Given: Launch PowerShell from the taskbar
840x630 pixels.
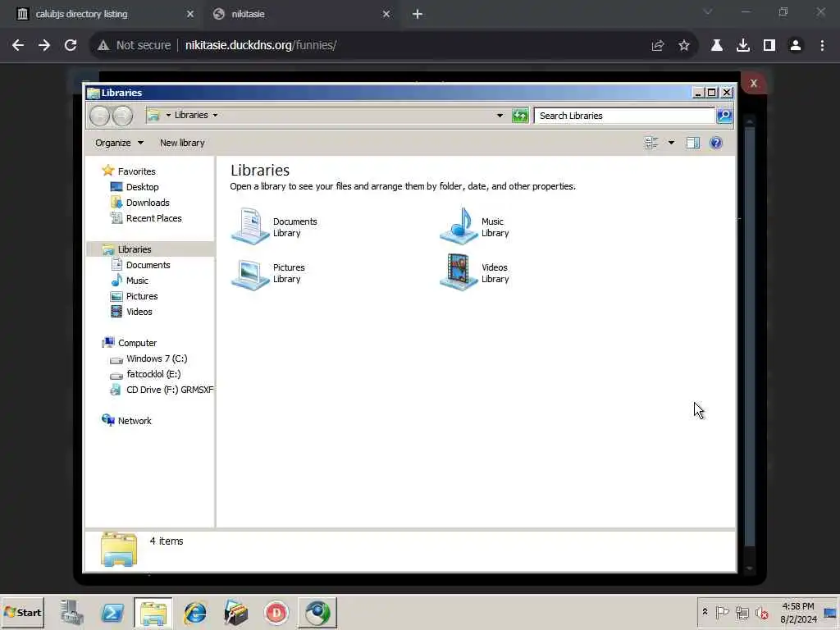Looking at the screenshot, I should [x=112, y=612].
